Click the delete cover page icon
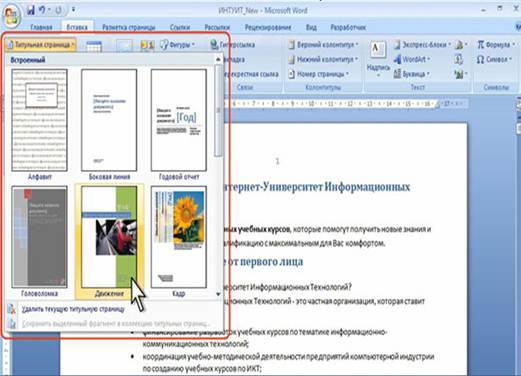Viewport: 521px width, 376px height. [12, 309]
